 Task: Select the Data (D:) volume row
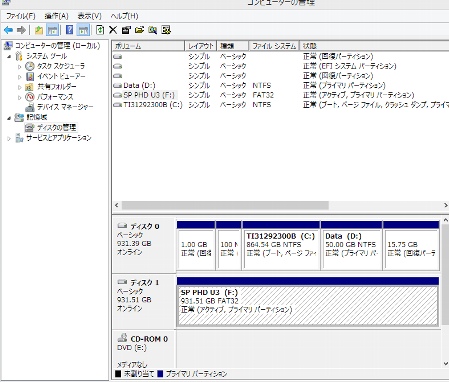coord(280,86)
